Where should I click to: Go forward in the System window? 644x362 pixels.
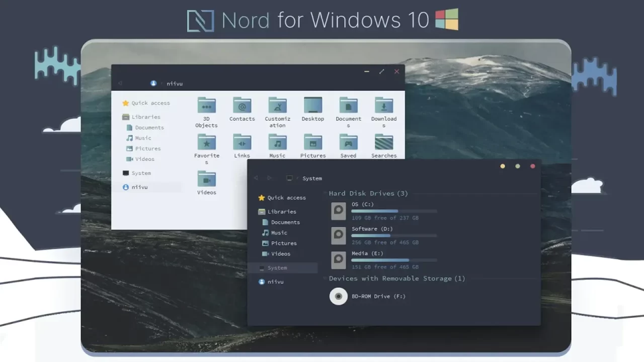click(269, 178)
